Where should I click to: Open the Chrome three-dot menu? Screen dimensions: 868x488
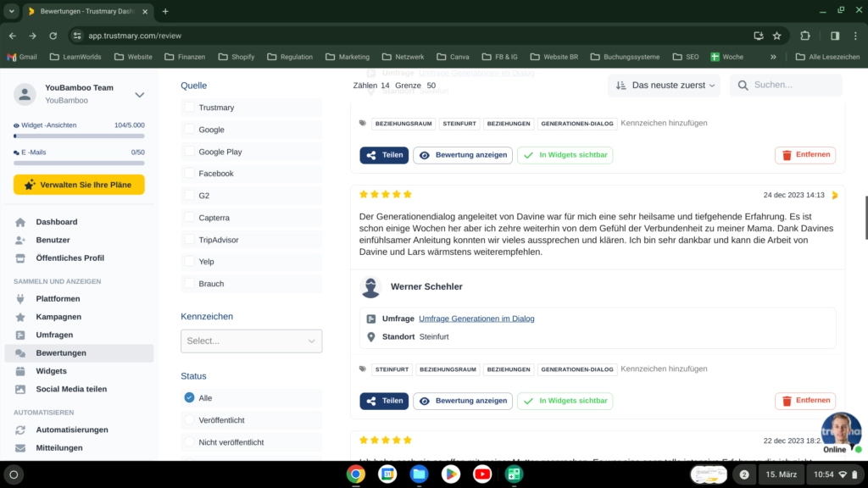pos(856,36)
